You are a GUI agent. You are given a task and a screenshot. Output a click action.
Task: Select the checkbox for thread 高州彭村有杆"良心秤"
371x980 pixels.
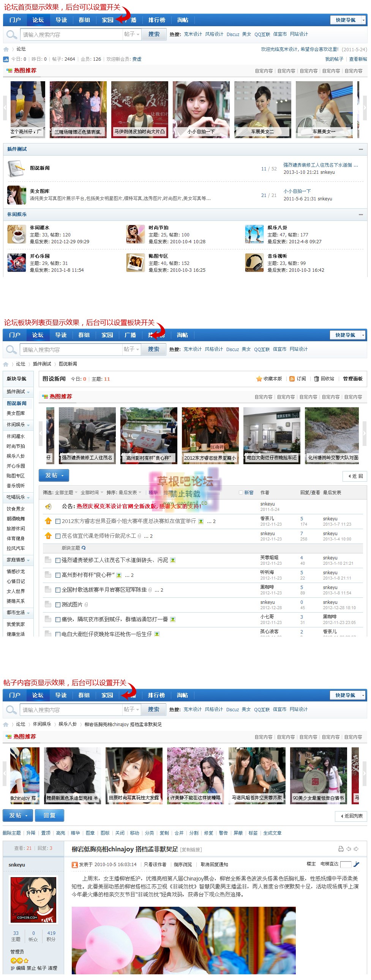pyautogui.click(x=58, y=575)
